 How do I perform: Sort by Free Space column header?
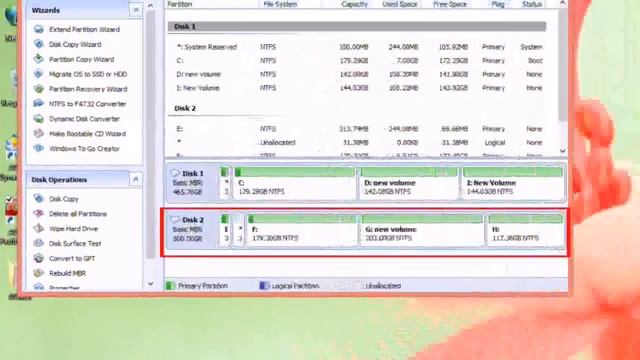coord(450,4)
